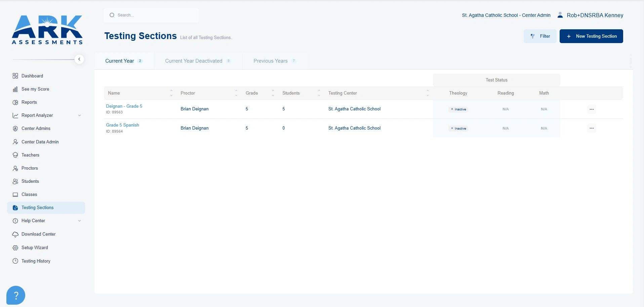Click the ARK Assessments logo
Viewport: 644px width, 307px height.
[x=47, y=30]
